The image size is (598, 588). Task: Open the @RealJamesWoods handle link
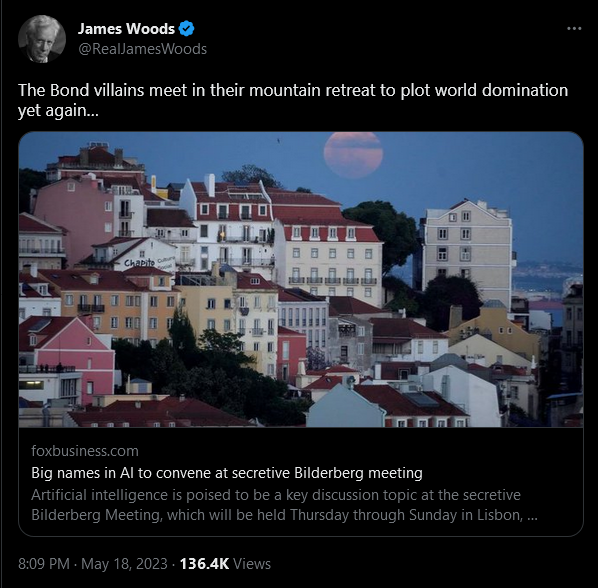[142, 49]
